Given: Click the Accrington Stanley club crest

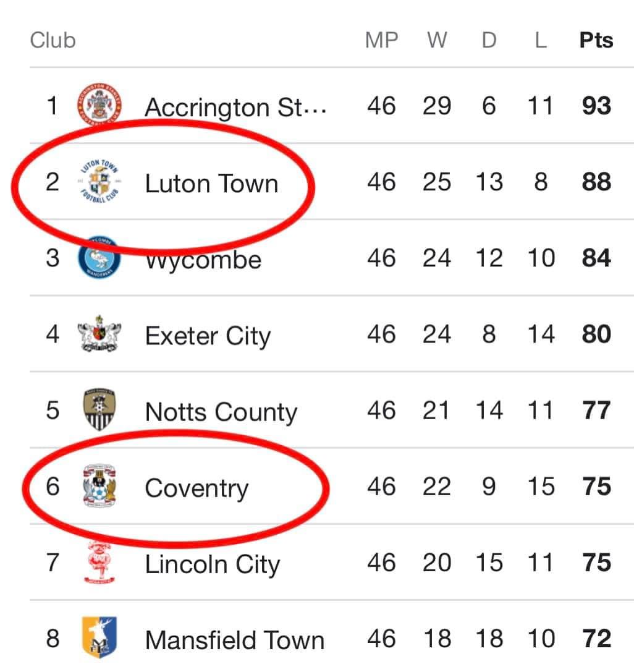Looking at the screenshot, I should click(99, 104).
